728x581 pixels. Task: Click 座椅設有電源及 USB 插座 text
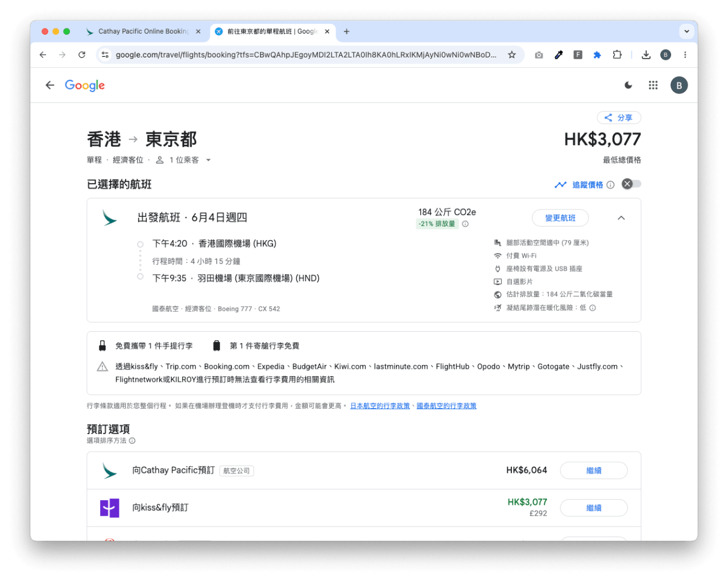pos(544,269)
